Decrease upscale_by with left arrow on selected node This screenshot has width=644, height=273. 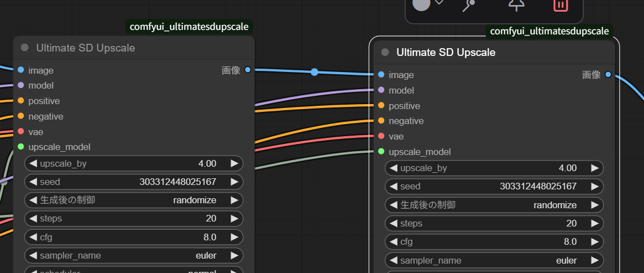(x=394, y=168)
